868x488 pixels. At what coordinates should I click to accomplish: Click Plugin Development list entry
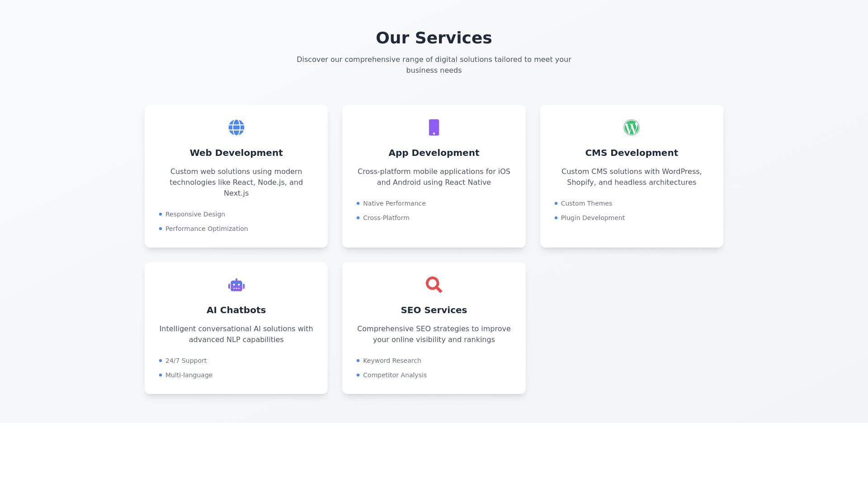tap(592, 218)
